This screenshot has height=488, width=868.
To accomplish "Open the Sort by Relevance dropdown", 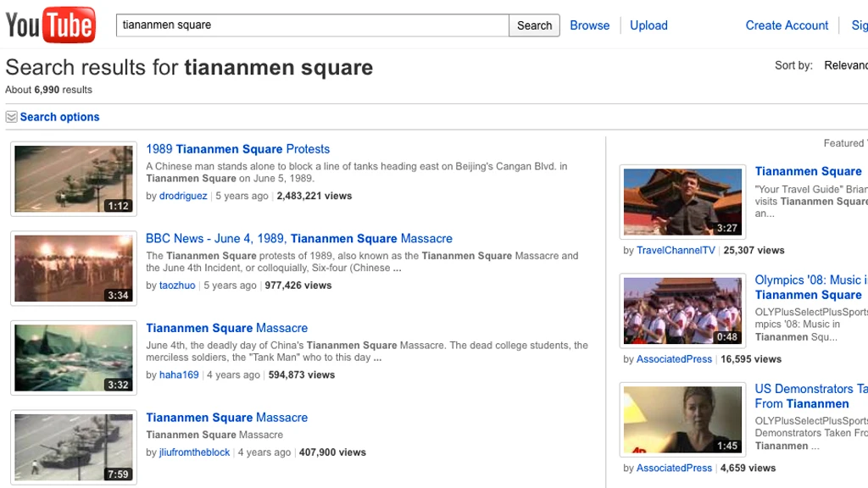I will pyautogui.click(x=845, y=65).
